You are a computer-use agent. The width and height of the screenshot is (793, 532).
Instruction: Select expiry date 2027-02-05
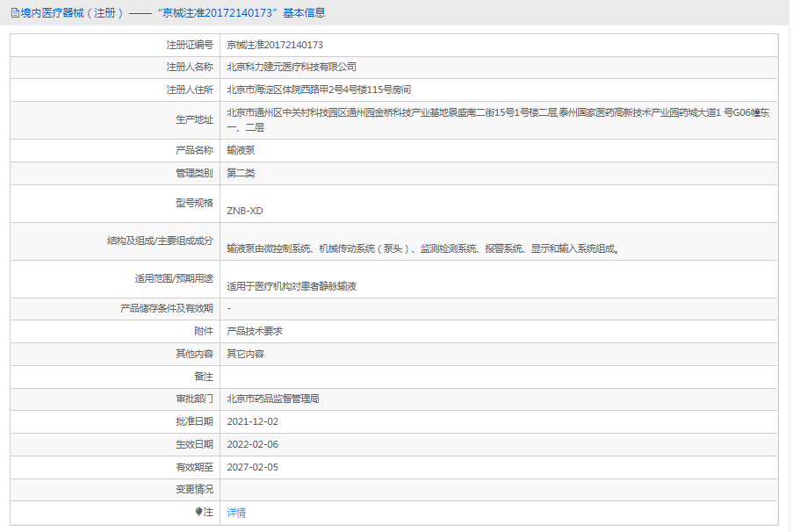click(252, 467)
